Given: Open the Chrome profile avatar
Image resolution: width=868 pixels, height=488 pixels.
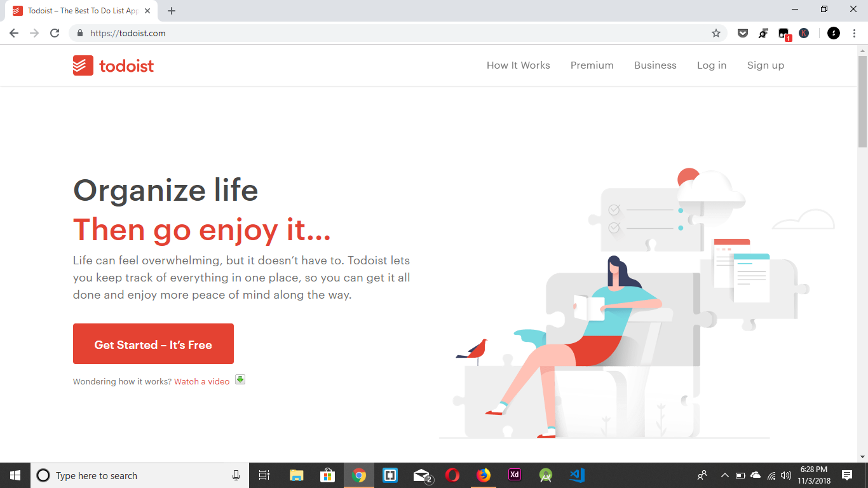Looking at the screenshot, I should tap(834, 33).
